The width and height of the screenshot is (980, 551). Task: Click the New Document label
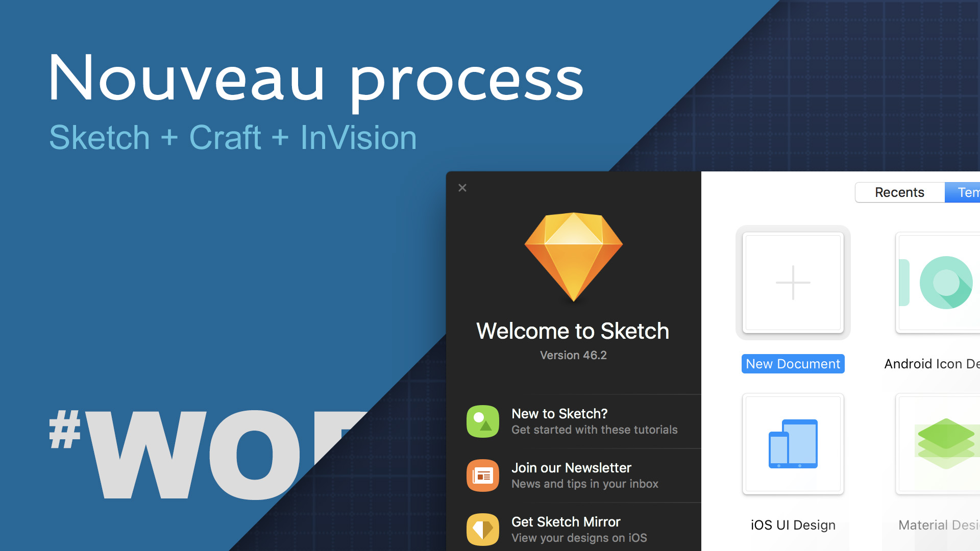point(793,364)
